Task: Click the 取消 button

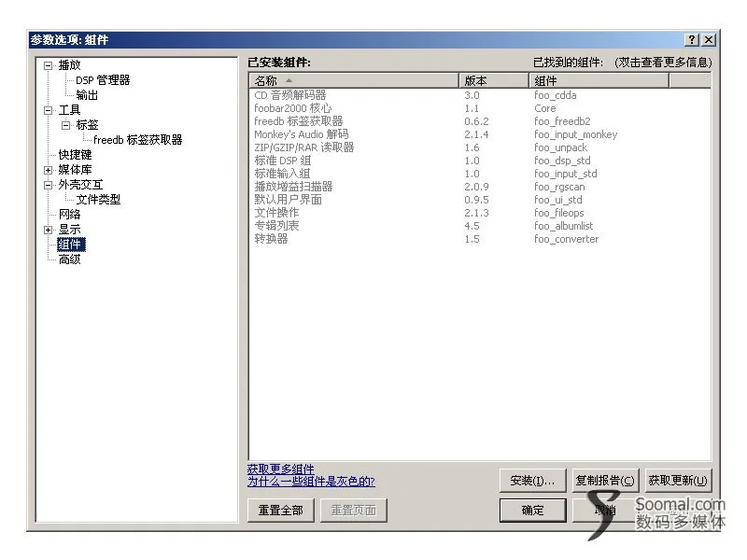Action: coord(605,511)
